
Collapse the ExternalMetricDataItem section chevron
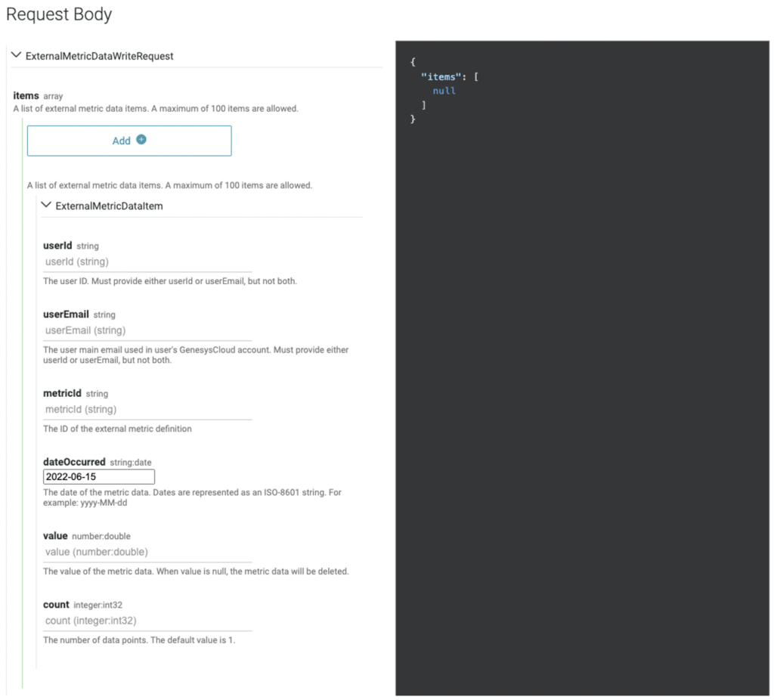click(x=46, y=204)
